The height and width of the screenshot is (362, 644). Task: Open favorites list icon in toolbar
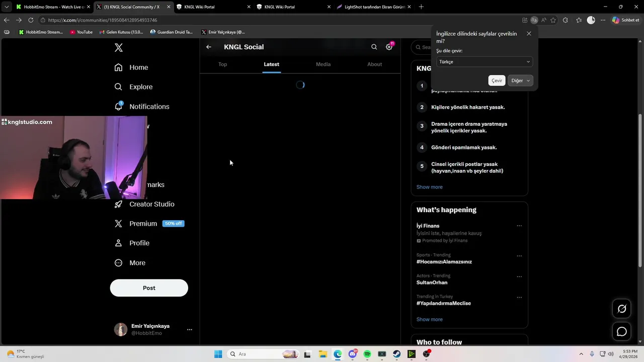pyautogui.click(x=579, y=20)
